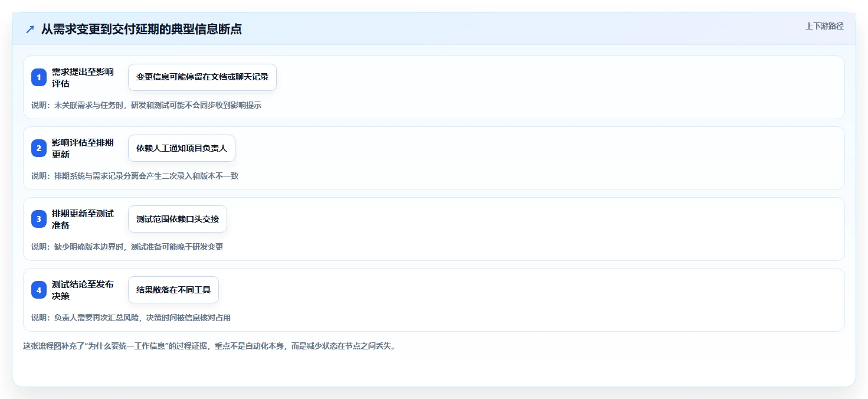Viewport: 868px width, 399px height.
Task: Click the 变更信息可能停留在文档或聊天记录 chip
Action: pyautogui.click(x=202, y=77)
